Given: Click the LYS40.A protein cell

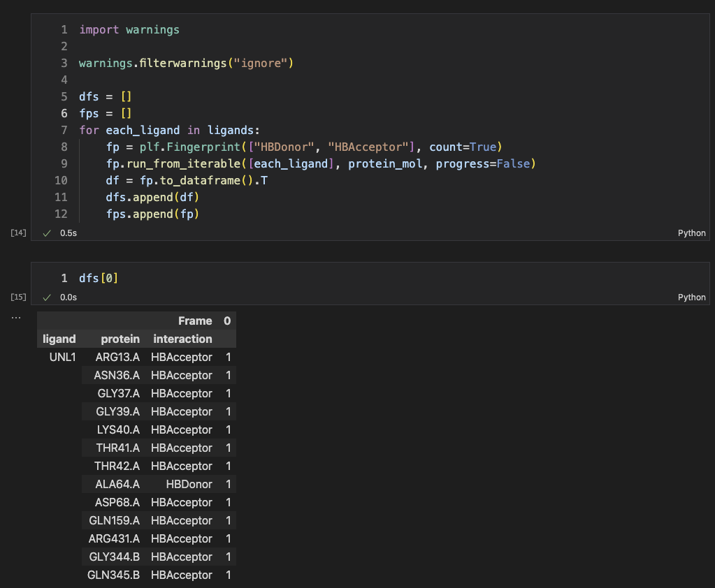Looking at the screenshot, I should (x=118, y=430).
